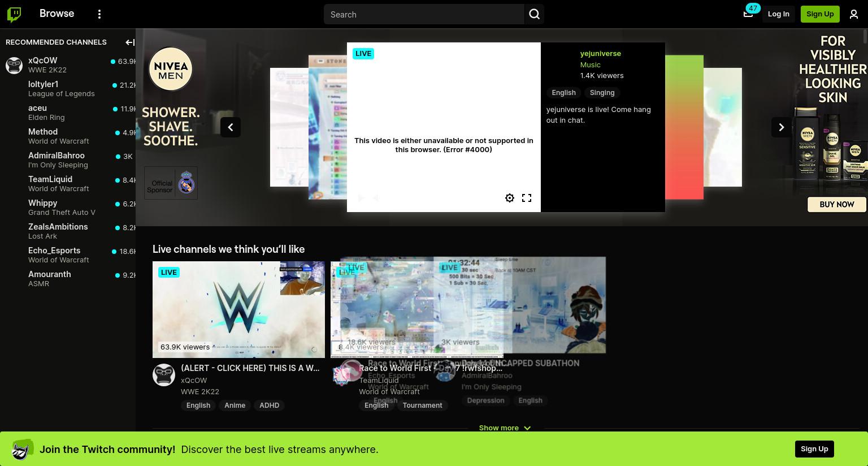868x466 pixels.
Task: Expand Show more channels chevron
Action: click(527, 428)
